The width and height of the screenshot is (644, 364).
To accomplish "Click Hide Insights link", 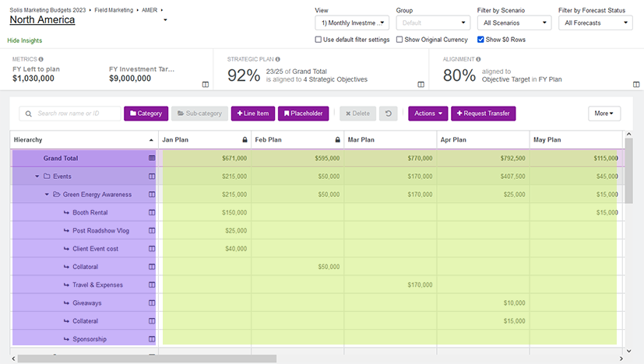I will tap(25, 40).
